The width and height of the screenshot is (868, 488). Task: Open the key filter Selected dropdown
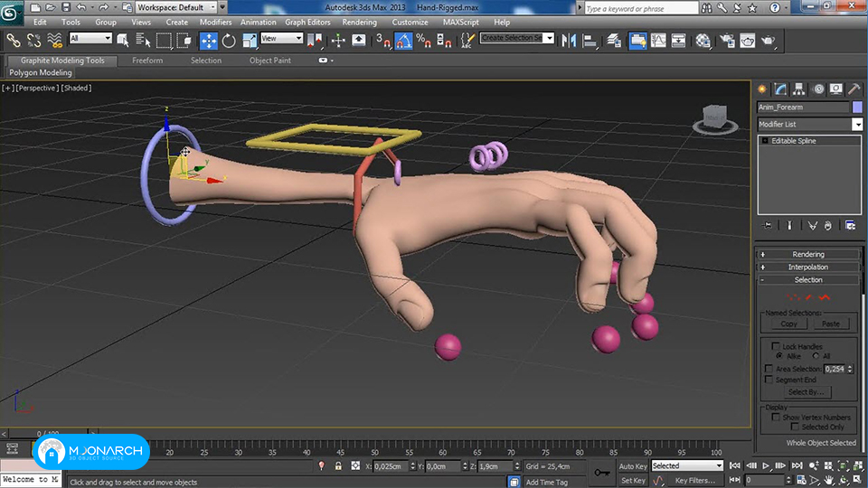[687, 466]
